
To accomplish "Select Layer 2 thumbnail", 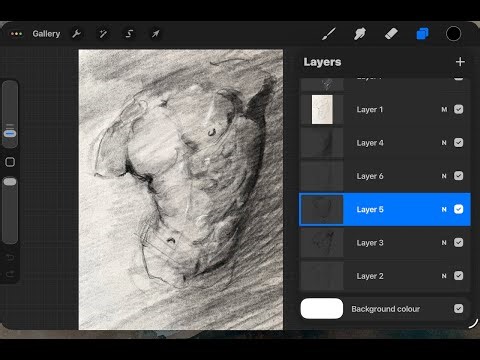I will coord(322,276).
